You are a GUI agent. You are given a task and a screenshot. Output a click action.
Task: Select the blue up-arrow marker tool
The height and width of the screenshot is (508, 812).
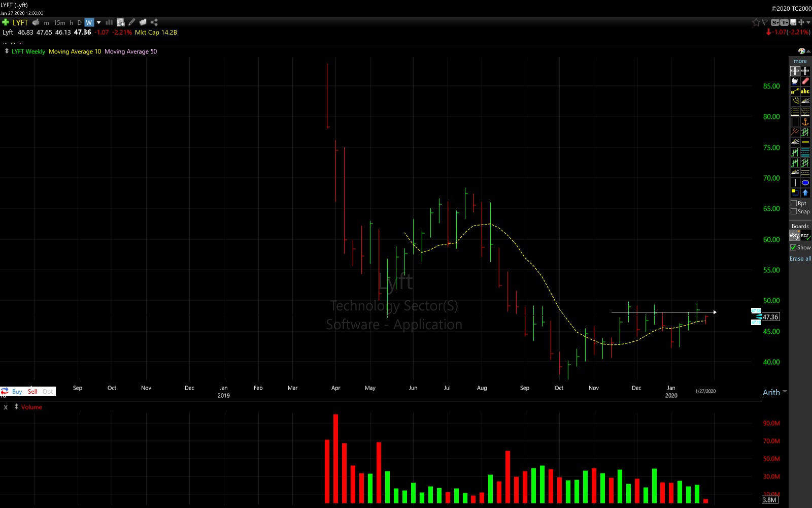coord(805,193)
